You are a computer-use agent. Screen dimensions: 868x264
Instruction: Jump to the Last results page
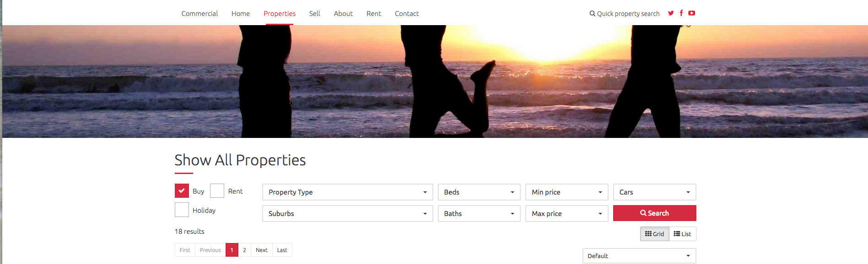pyautogui.click(x=282, y=250)
